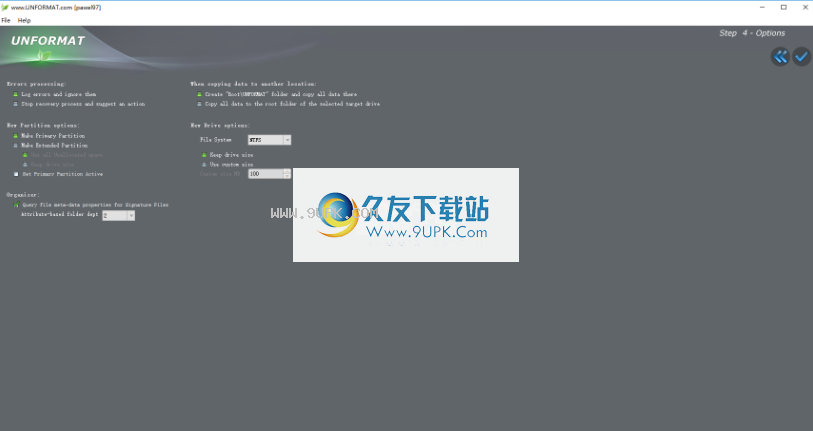The width and height of the screenshot is (813, 431).
Task: Choose 'Keep drive size' under New Drive options
Action: (x=227, y=155)
